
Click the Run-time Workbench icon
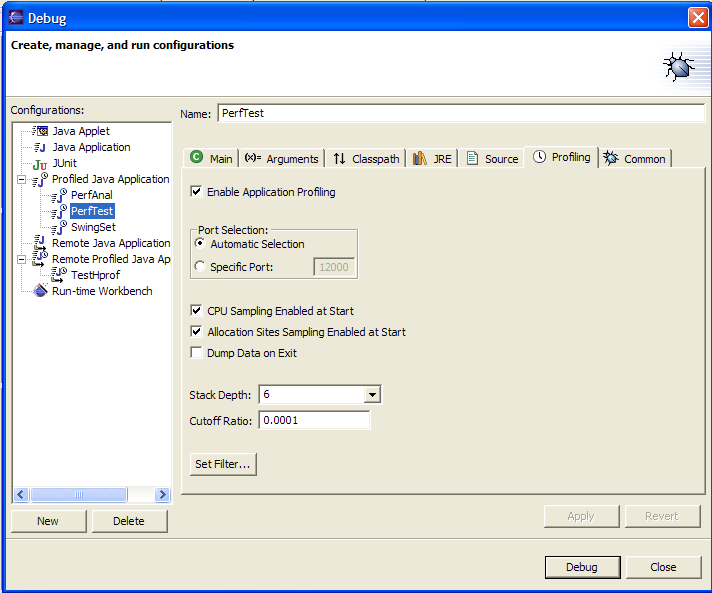[x=40, y=291]
